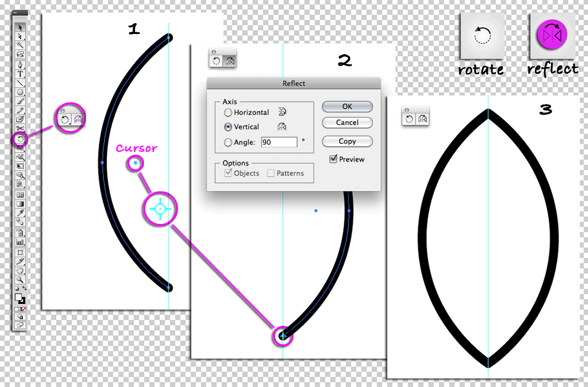Select the Horizontal axis option
588x387 pixels.
pos(228,112)
